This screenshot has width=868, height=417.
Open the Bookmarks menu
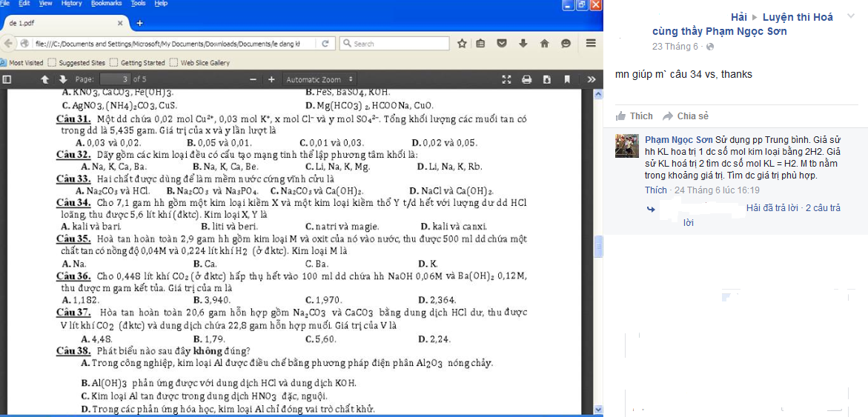(x=105, y=3)
